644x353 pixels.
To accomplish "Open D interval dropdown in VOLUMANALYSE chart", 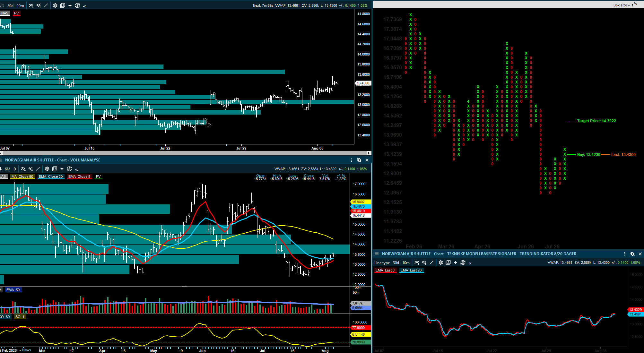I will 15,169.
